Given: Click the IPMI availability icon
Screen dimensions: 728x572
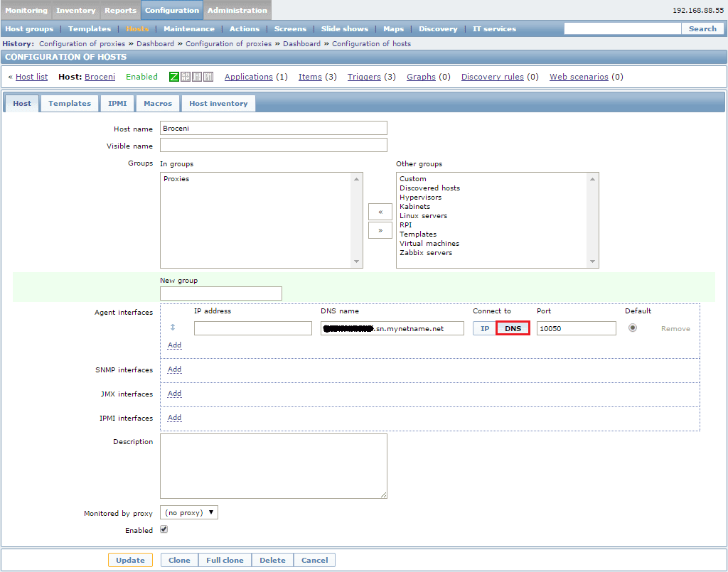Looking at the screenshot, I should 208,77.
